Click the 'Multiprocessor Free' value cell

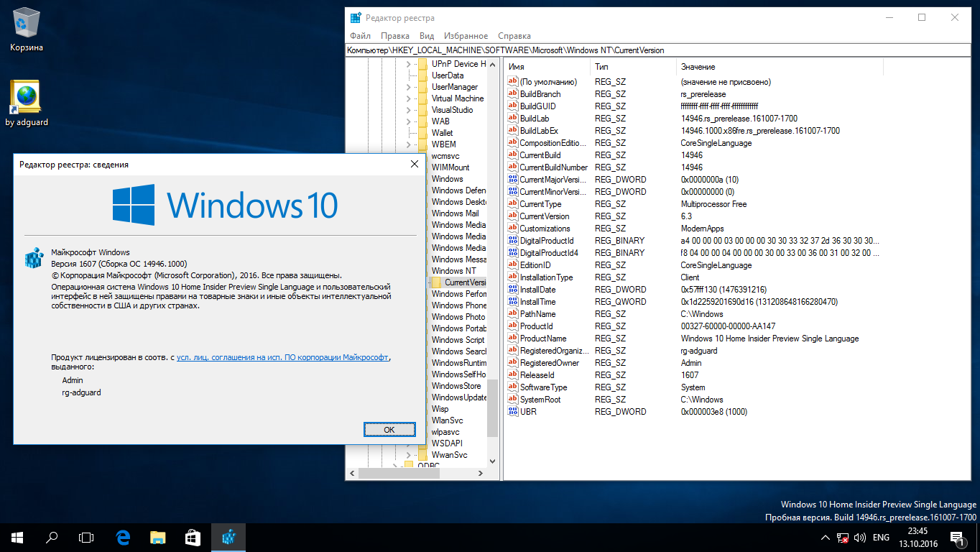(713, 204)
